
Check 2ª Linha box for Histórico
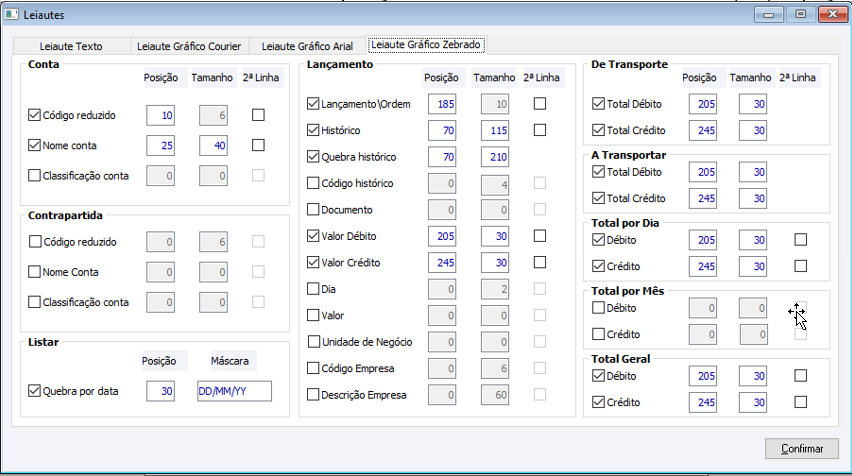coord(540,130)
